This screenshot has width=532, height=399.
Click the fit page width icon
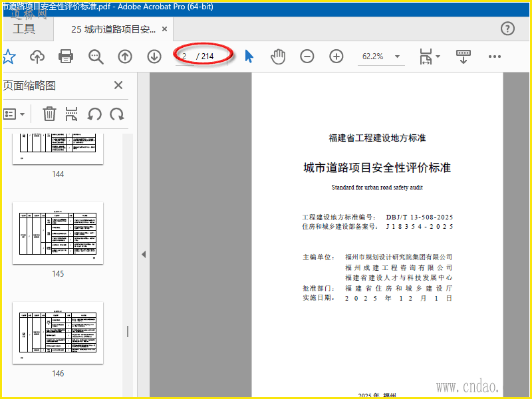(426, 57)
